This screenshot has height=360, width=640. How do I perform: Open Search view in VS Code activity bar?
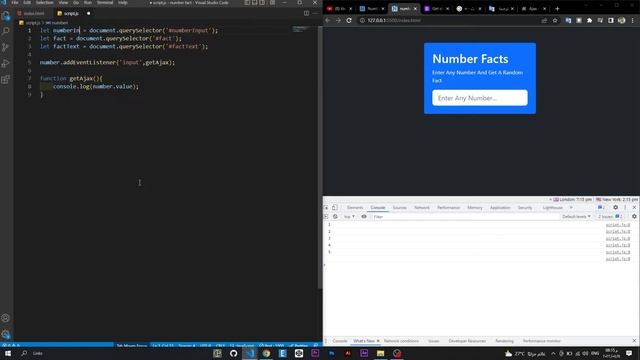[x=6, y=31]
